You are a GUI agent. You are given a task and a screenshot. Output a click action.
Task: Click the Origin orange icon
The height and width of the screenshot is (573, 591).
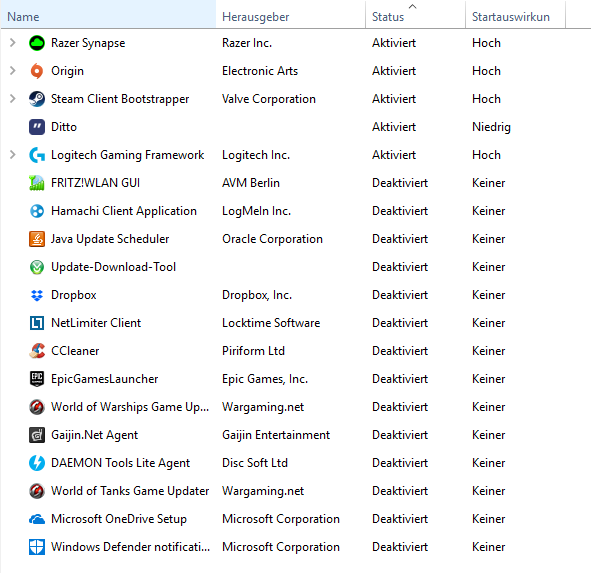coord(37,71)
